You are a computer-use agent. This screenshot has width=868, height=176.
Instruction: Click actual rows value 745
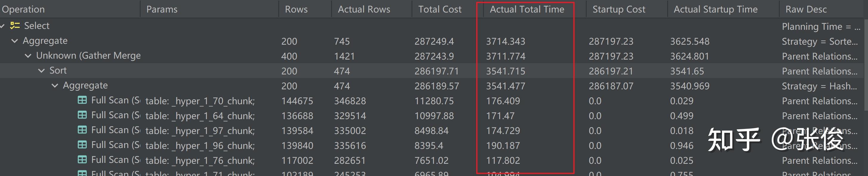[342, 41]
